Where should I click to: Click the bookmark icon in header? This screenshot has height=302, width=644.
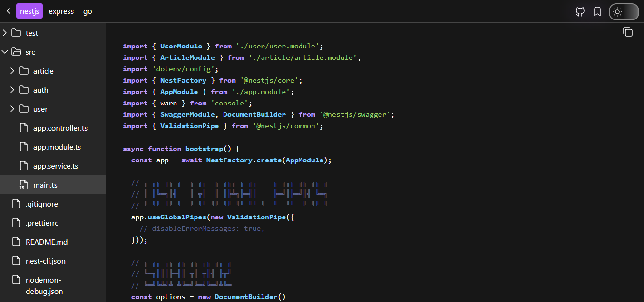pos(597,12)
